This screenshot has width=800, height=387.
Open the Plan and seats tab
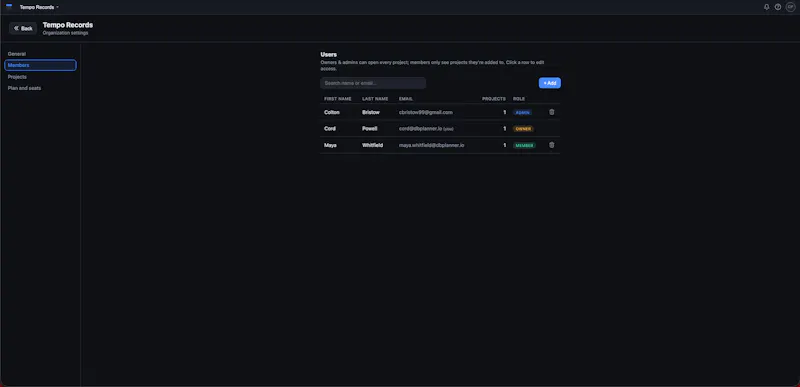tap(40, 88)
